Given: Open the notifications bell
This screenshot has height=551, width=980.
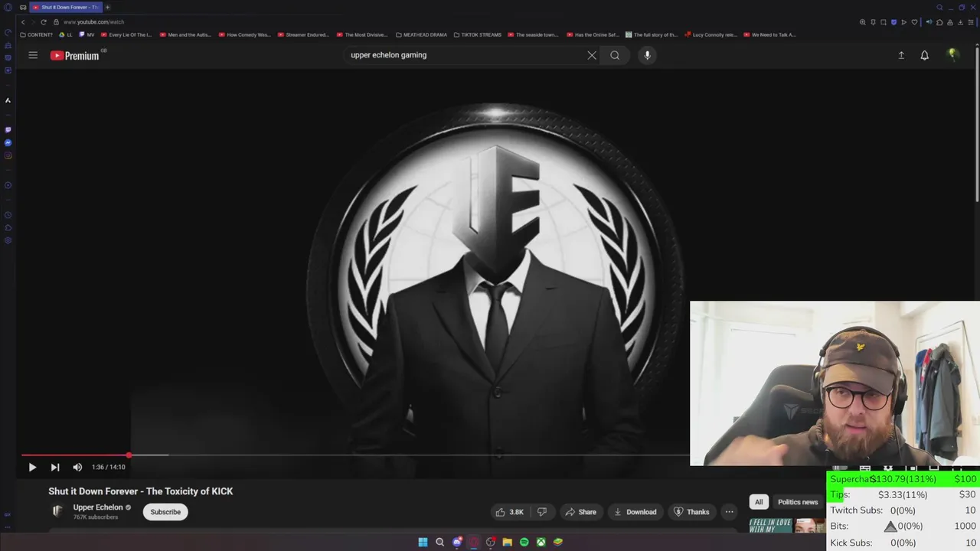Looking at the screenshot, I should click(x=924, y=55).
